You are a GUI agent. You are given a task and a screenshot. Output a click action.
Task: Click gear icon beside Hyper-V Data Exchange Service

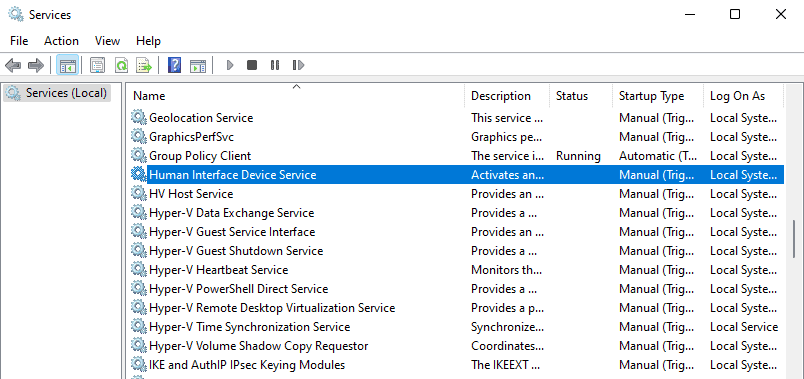click(x=138, y=212)
